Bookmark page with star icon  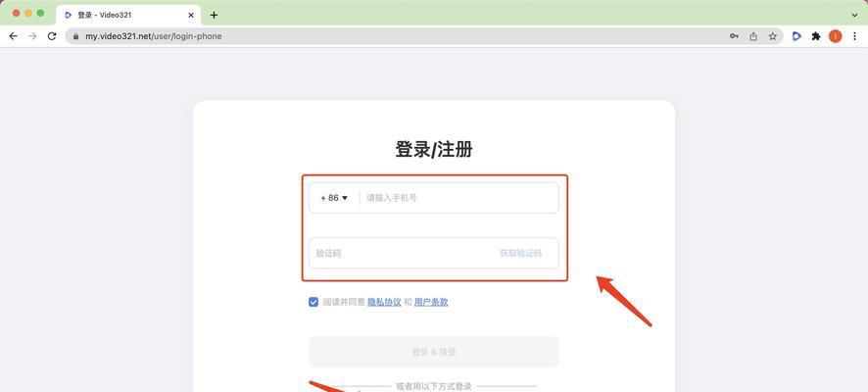pos(773,36)
